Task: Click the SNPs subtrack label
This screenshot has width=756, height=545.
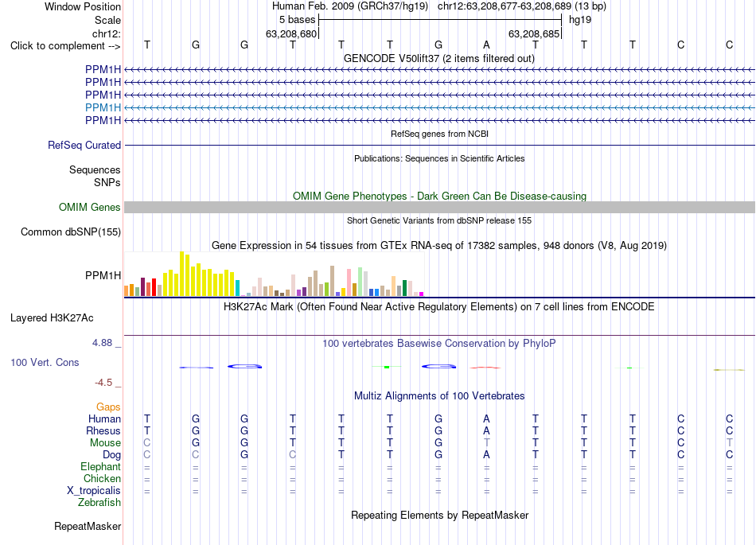Action: (107, 182)
